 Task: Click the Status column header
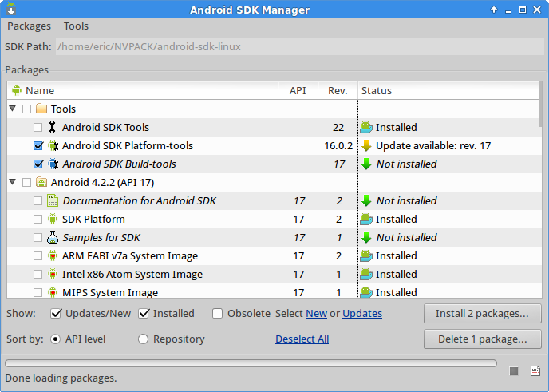pos(448,90)
